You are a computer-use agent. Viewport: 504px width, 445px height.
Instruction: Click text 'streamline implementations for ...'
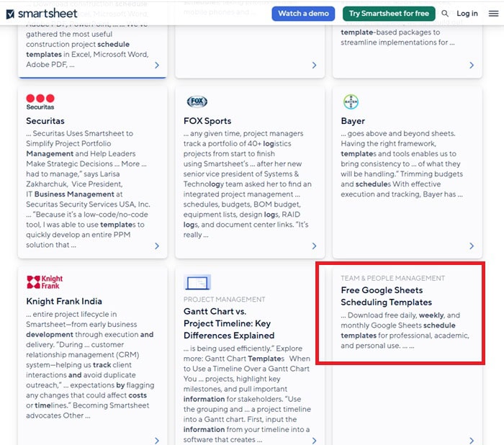point(397,42)
